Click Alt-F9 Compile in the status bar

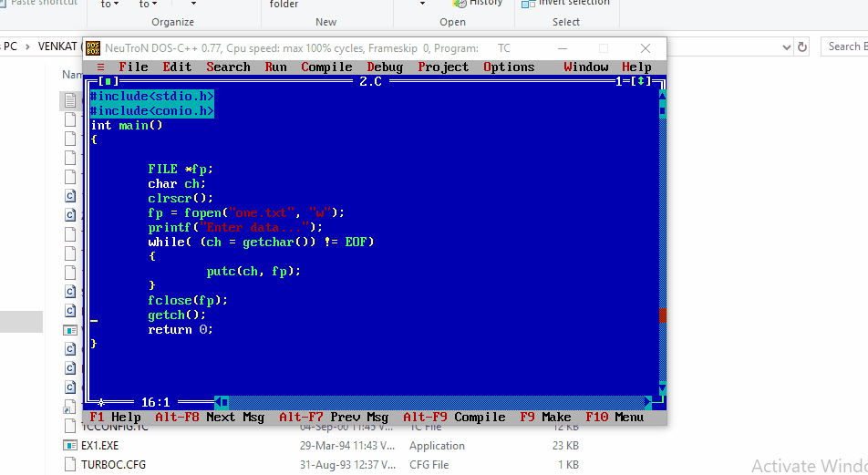click(454, 417)
